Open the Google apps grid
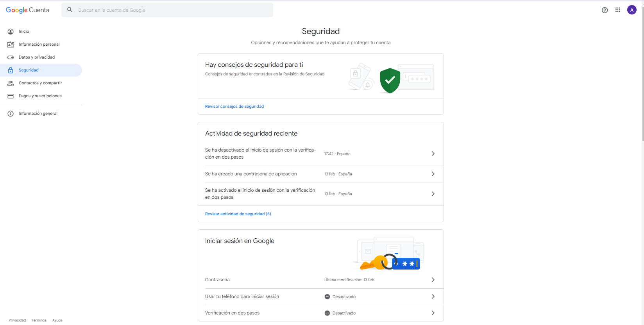644x325 pixels. click(618, 10)
